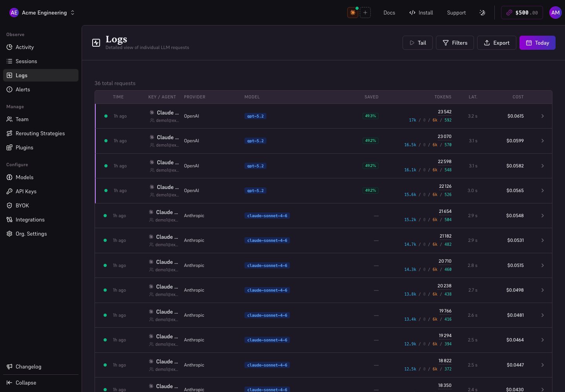Click the 49.3% saved badge
Screen dimensions: 565x392
click(370, 116)
